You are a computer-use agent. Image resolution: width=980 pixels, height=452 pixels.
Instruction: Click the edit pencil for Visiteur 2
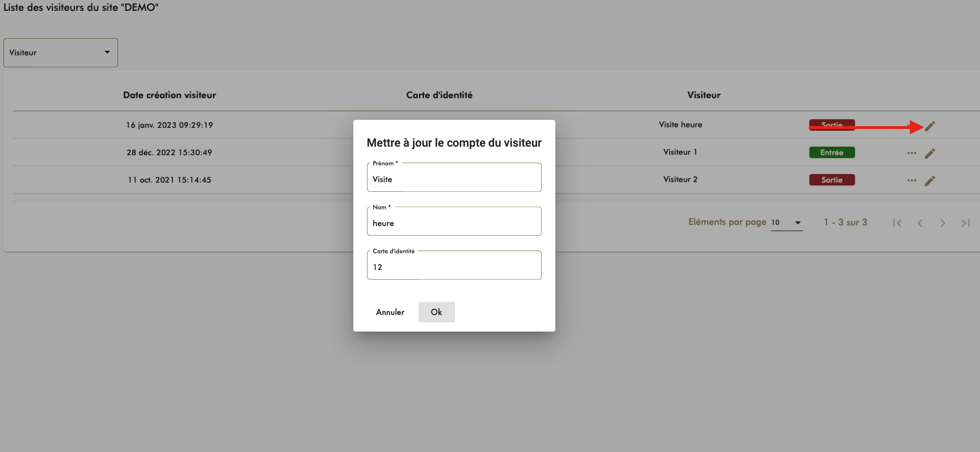click(930, 181)
